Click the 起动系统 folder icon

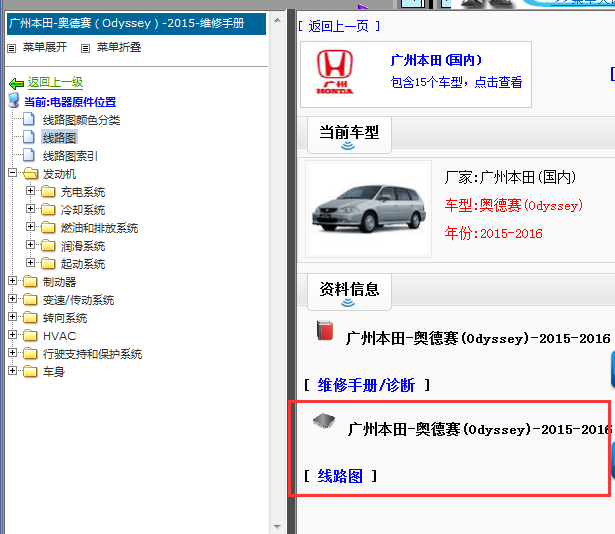[48, 263]
